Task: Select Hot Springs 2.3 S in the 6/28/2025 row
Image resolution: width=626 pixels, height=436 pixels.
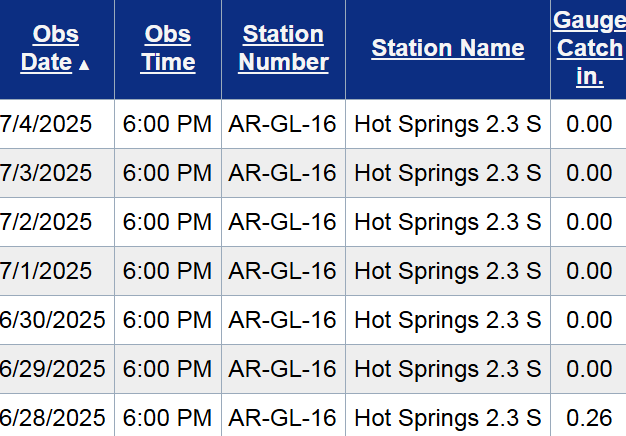Action: click(448, 418)
